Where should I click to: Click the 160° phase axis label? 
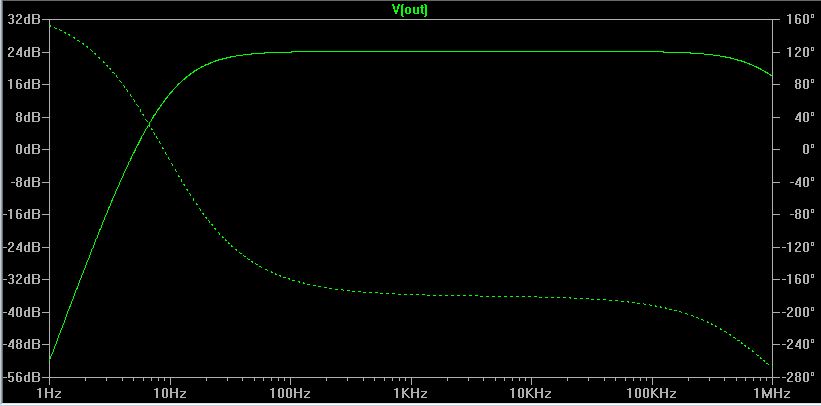pyautogui.click(x=802, y=20)
